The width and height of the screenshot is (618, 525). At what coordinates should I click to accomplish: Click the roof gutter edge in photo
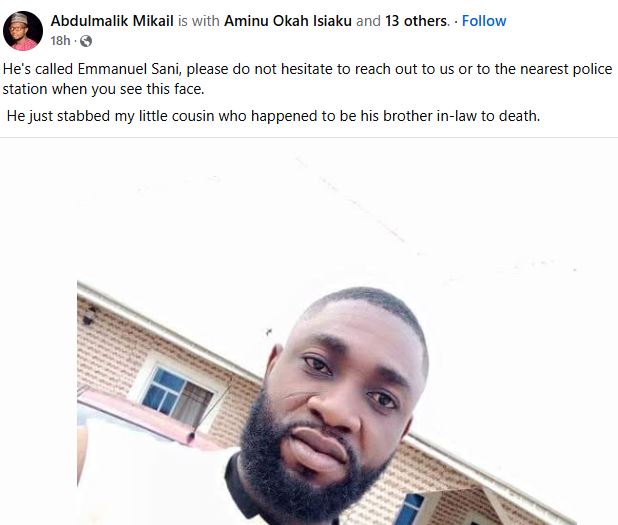click(166, 329)
